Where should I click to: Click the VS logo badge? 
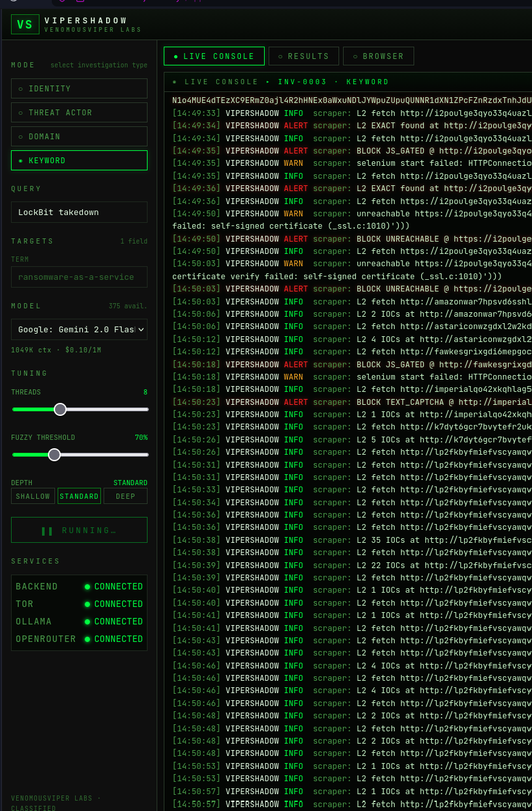coord(25,25)
